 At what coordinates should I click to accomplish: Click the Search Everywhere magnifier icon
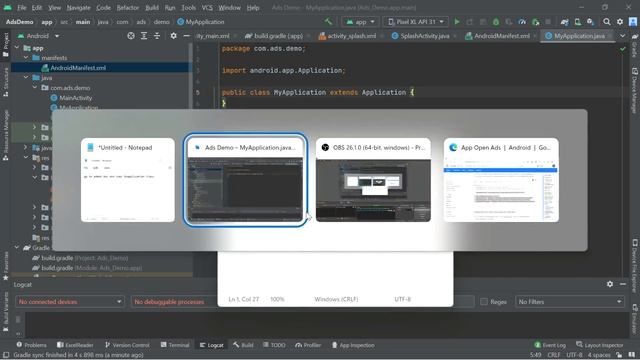607,22
